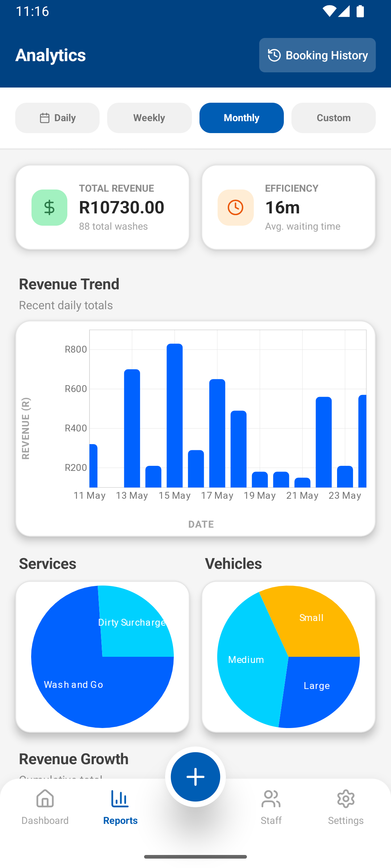Tap the Analytics title
Screen dimensions: 391x868
[51, 55]
